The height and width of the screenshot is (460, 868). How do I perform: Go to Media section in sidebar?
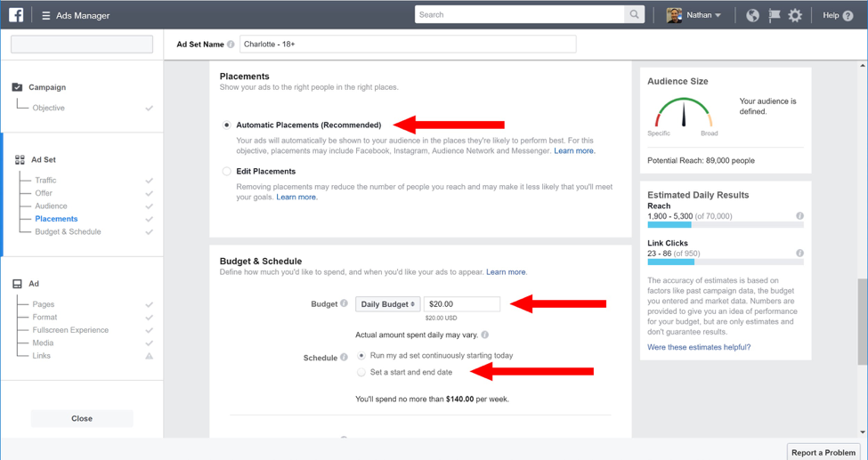click(x=43, y=343)
